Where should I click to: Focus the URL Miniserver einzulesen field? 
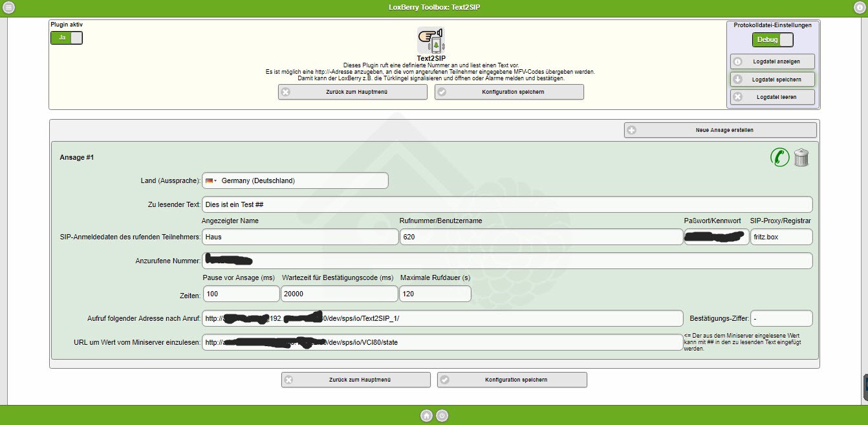point(442,342)
